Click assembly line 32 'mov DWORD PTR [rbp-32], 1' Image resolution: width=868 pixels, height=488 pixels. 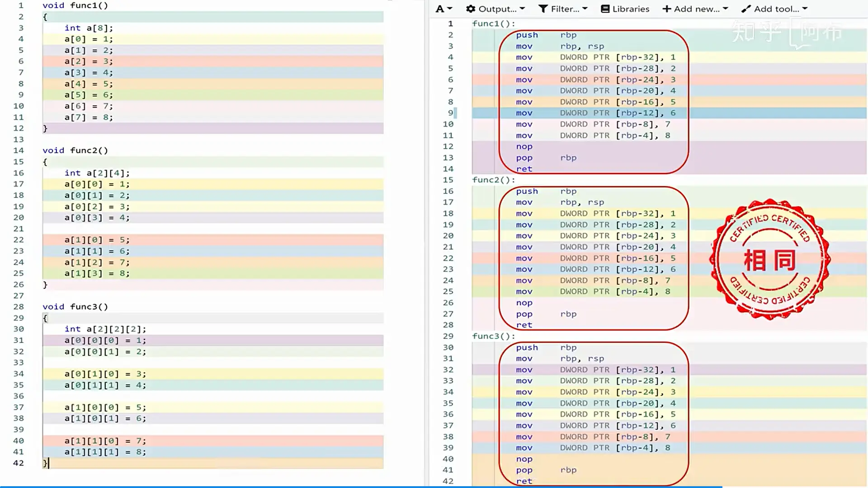596,370
